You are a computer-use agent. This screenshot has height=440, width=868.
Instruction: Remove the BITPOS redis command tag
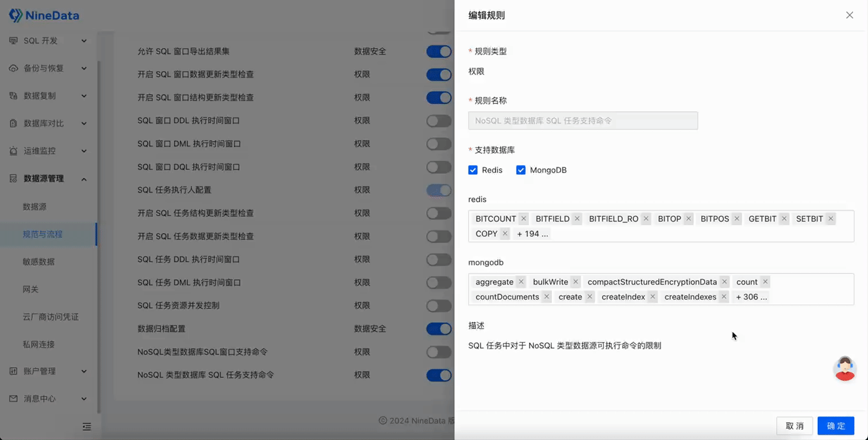point(736,219)
